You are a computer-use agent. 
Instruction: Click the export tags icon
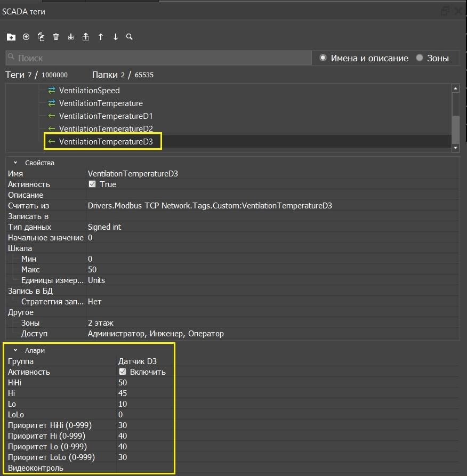point(86,37)
